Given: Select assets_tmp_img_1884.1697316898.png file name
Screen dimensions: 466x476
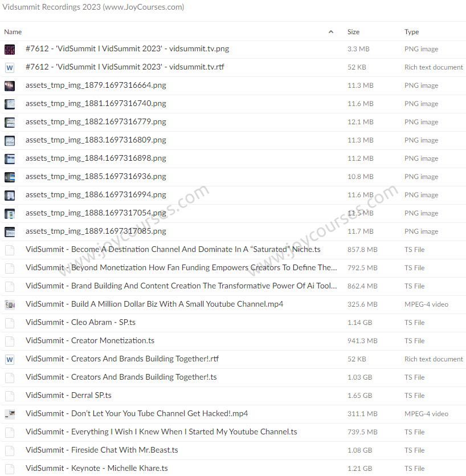Looking at the screenshot, I should tap(96, 158).
